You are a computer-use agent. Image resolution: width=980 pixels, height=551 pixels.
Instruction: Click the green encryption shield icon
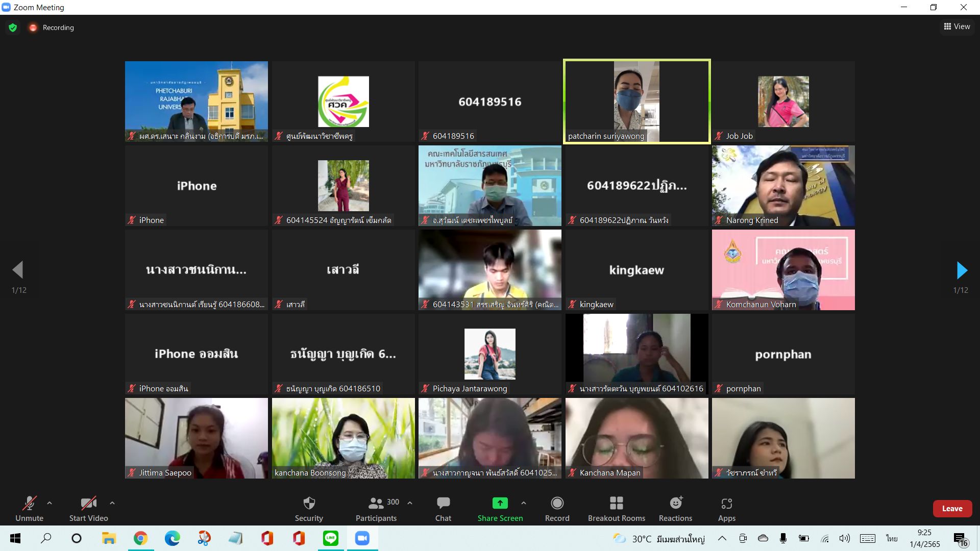13,28
